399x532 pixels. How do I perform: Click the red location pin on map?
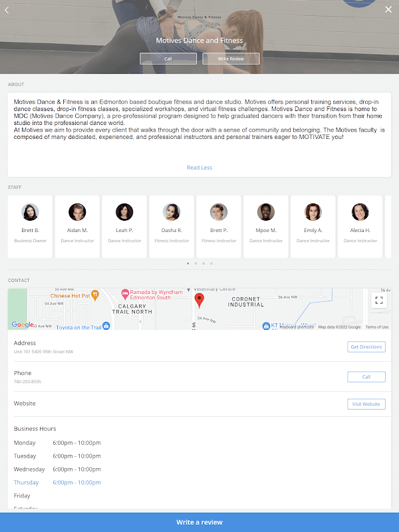tap(199, 301)
